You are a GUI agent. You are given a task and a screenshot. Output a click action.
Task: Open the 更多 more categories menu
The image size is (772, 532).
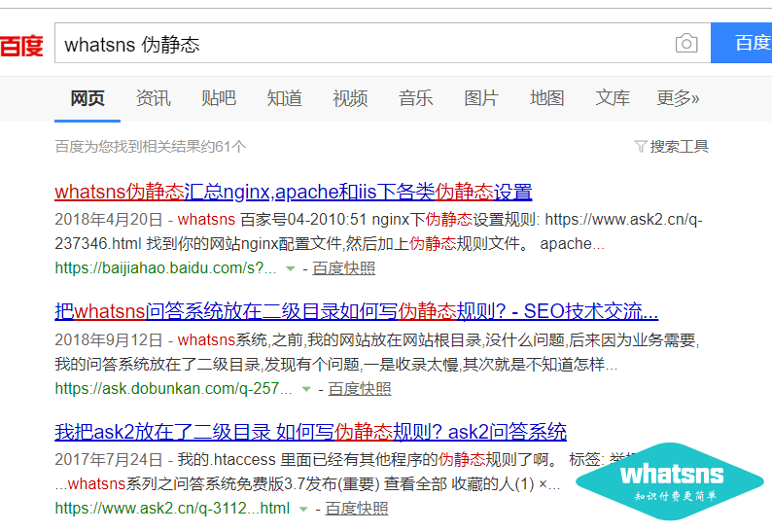pyautogui.click(x=678, y=98)
